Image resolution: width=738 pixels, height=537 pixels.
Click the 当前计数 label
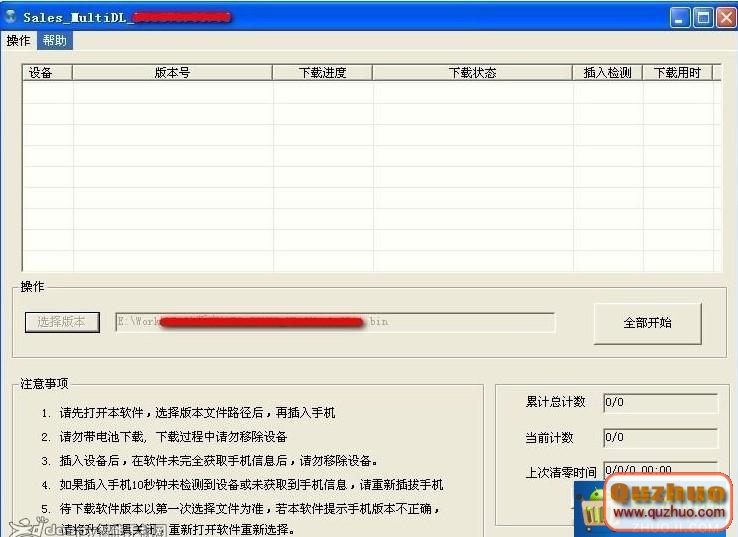click(549, 438)
